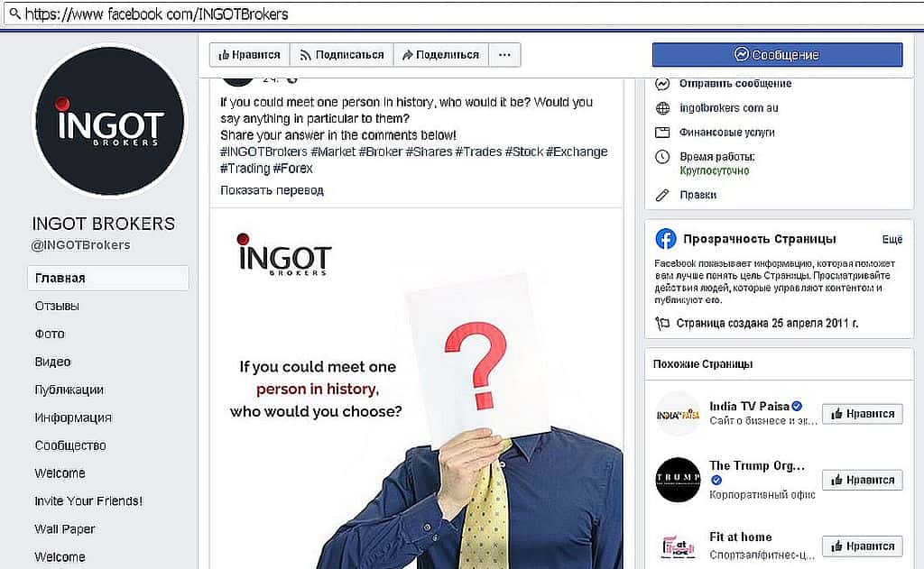Open the Правки suggest edits link
The width and height of the screenshot is (924, 569).
(x=698, y=195)
